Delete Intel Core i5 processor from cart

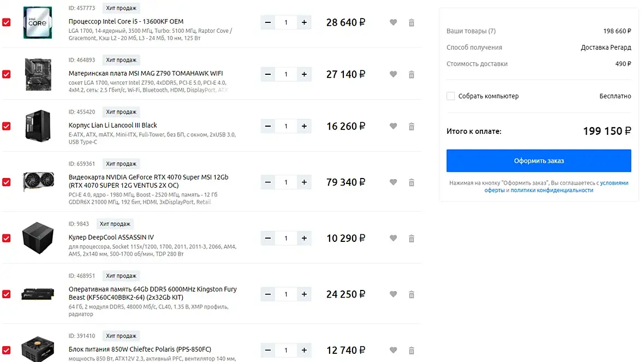tap(412, 22)
